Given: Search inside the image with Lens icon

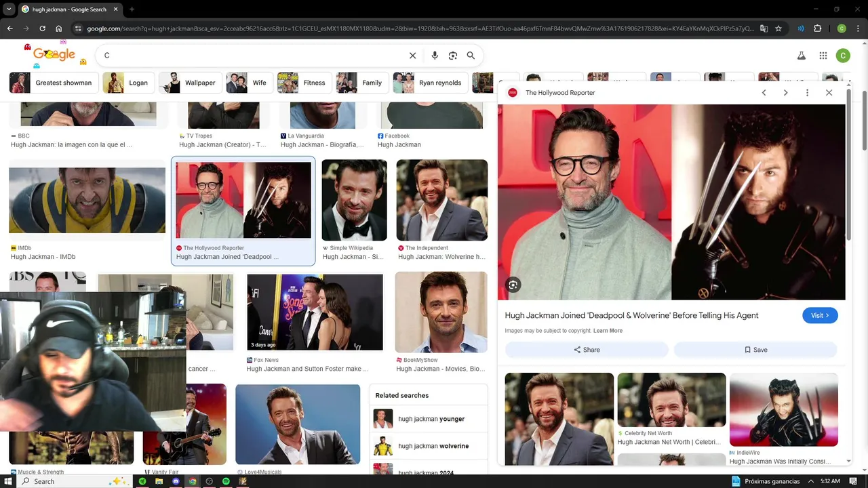Looking at the screenshot, I should point(513,285).
